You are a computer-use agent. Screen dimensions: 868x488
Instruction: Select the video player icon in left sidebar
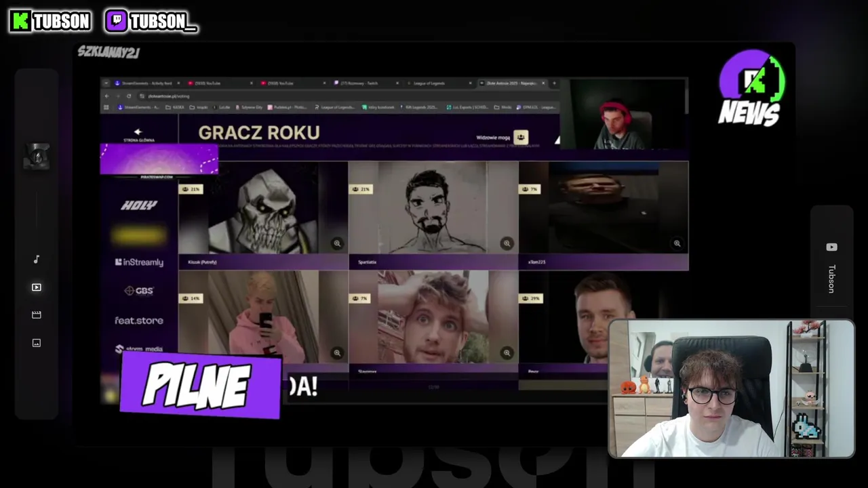(37, 287)
